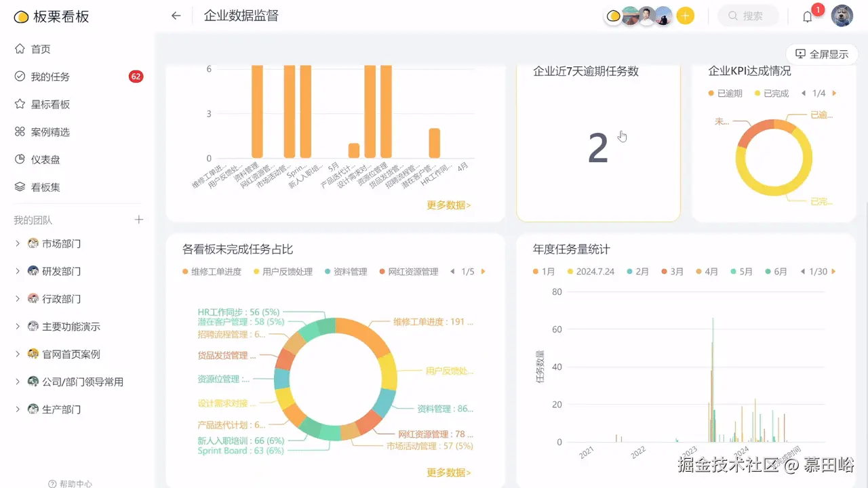
Task: Click the 搜索 search field
Action: pyautogui.click(x=749, y=16)
